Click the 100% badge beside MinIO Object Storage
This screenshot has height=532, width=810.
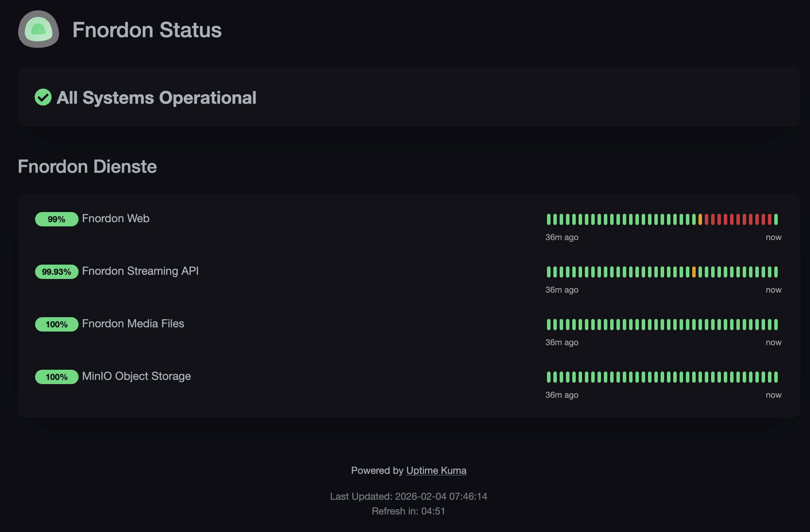[56, 377]
